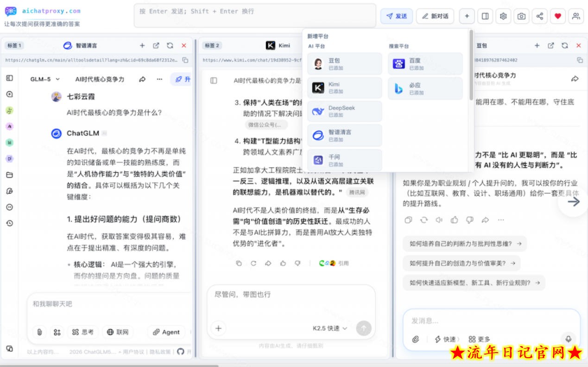Click ChatGLM paperclip attachment icon

pyautogui.click(x=40, y=332)
